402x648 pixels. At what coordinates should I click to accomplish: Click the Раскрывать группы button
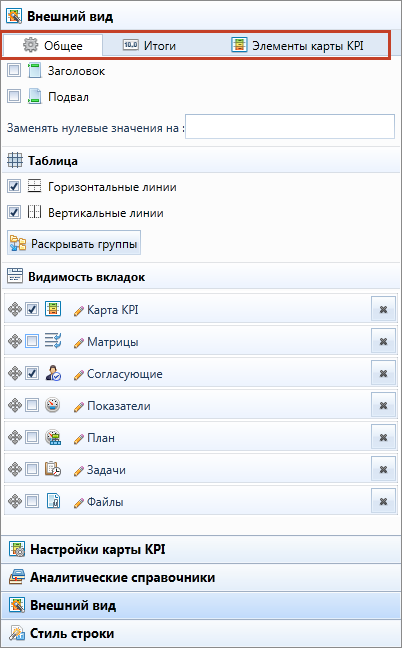(74, 243)
